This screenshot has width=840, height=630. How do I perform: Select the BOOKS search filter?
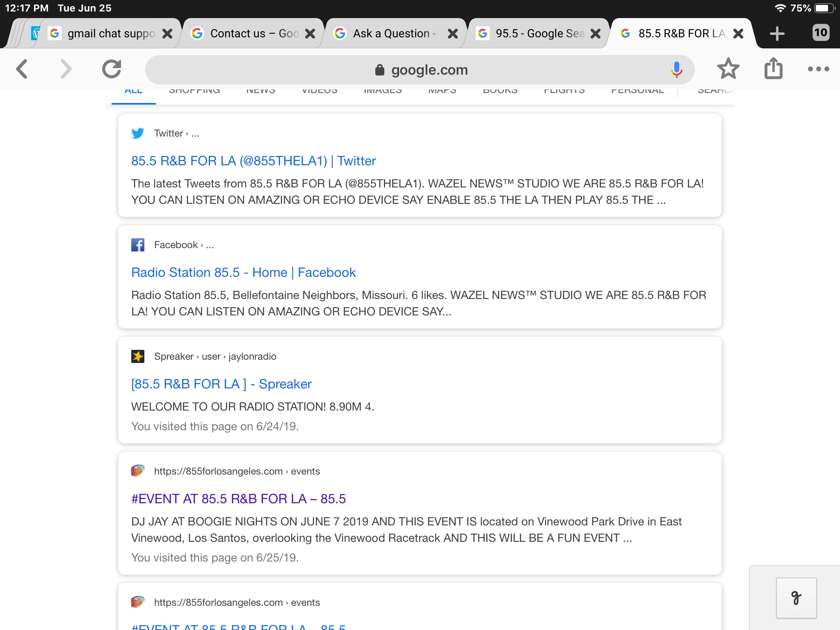pyautogui.click(x=500, y=91)
